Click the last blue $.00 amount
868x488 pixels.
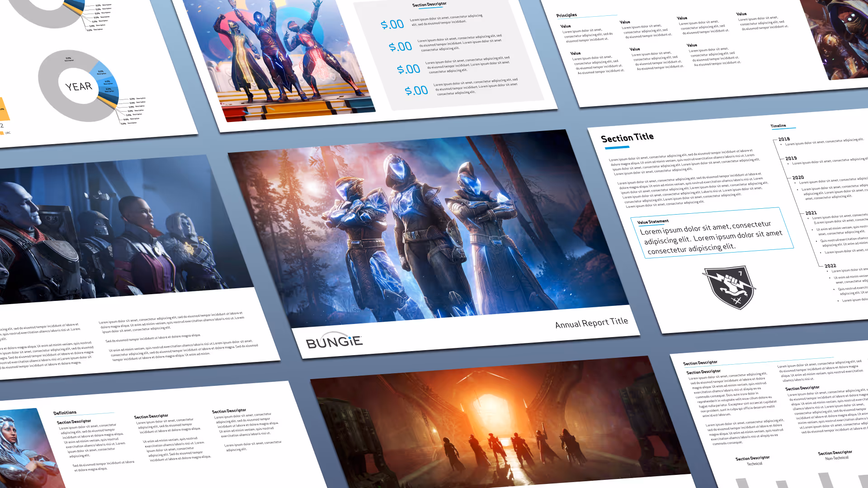click(x=416, y=91)
